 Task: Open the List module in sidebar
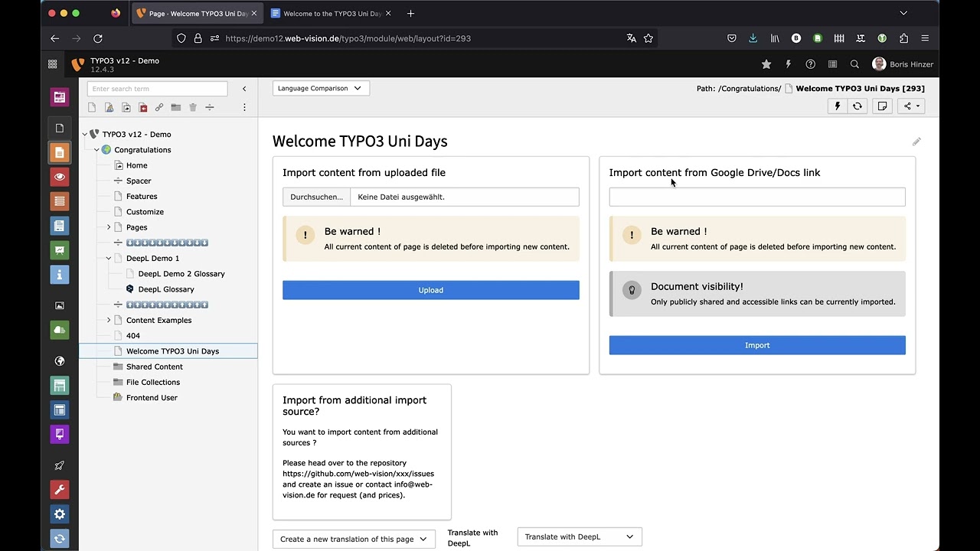coord(60,201)
